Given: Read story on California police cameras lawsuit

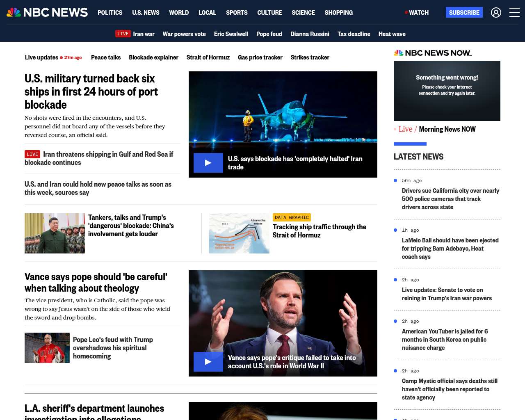Looking at the screenshot, I should click(x=450, y=199).
